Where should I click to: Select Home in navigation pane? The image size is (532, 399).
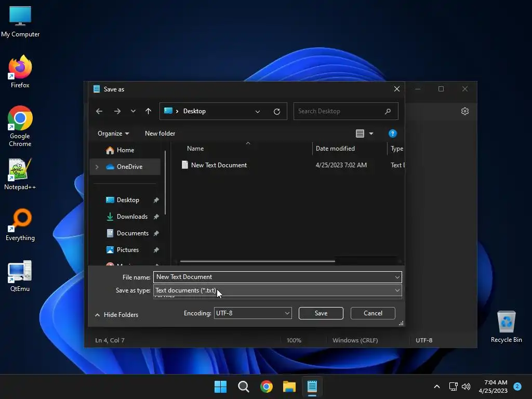point(125,150)
